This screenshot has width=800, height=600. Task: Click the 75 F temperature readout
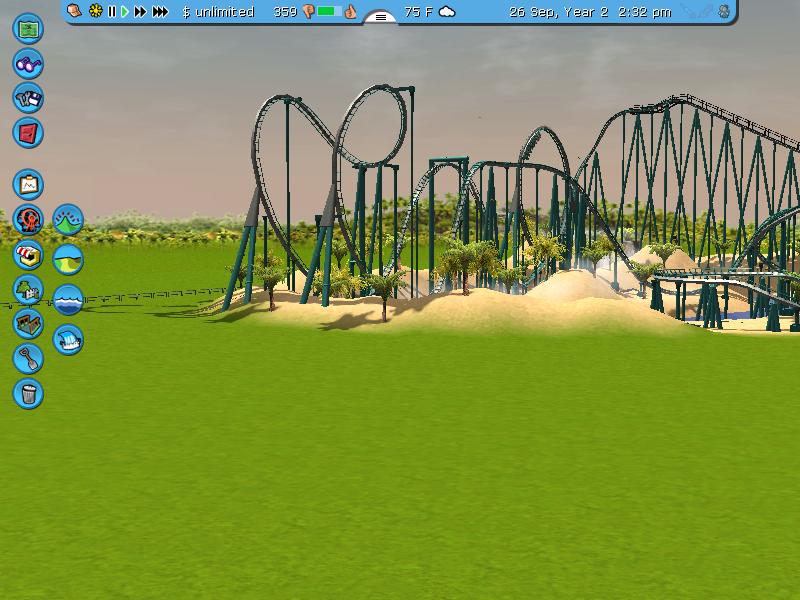coord(418,12)
